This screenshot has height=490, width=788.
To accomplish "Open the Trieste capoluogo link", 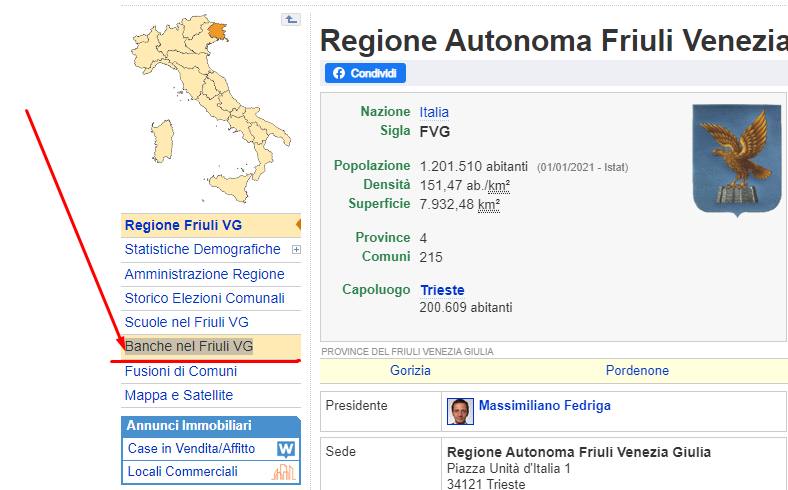I will (x=442, y=290).
